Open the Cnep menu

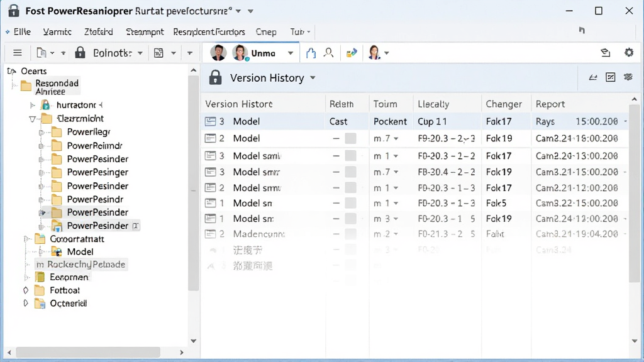click(x=266, y=31)
